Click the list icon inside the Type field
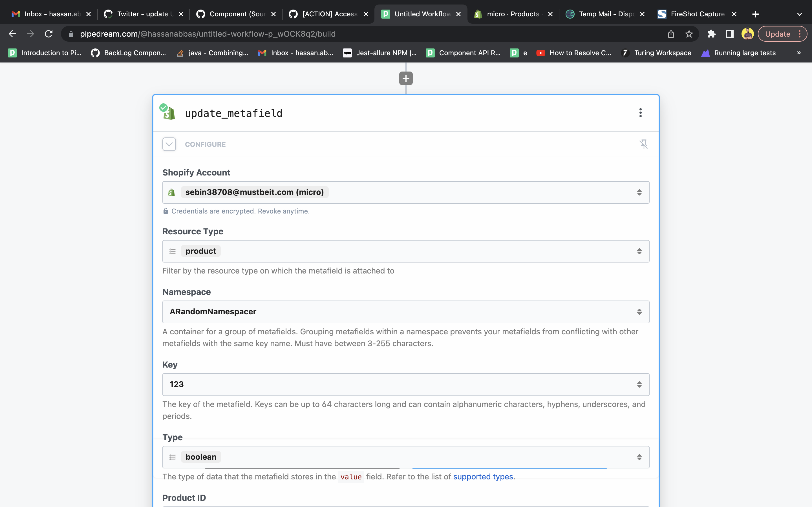Viewport: 812px width, 507px height. [x=173, y=457]
